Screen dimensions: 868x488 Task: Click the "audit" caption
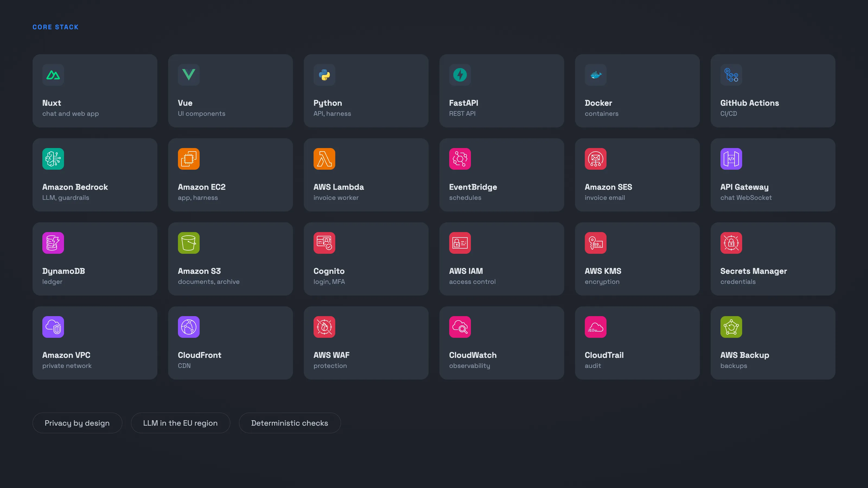[593, 366]
